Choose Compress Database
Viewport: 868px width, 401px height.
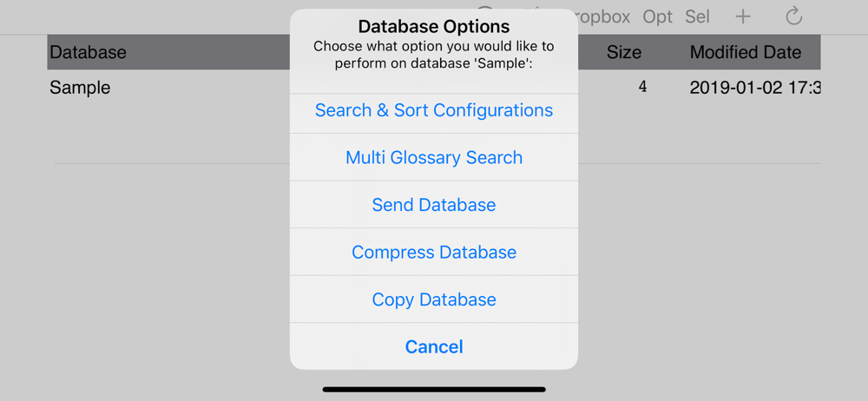pos(434,252)
